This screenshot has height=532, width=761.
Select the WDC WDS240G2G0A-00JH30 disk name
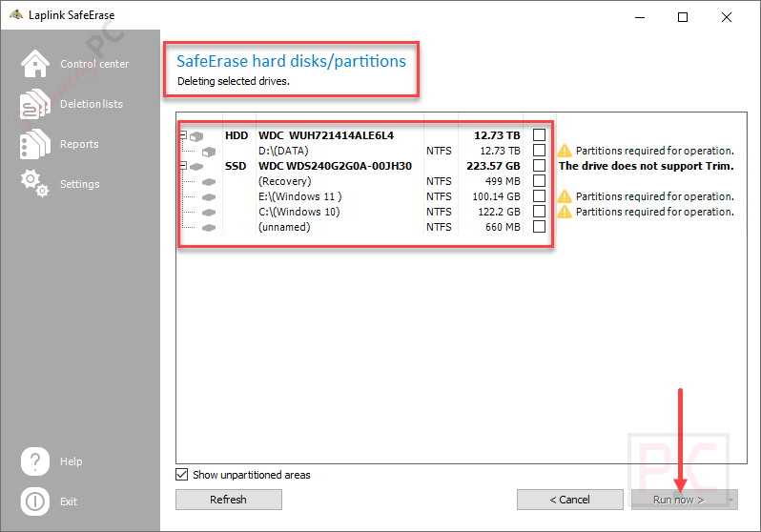[x=335, y=166]
